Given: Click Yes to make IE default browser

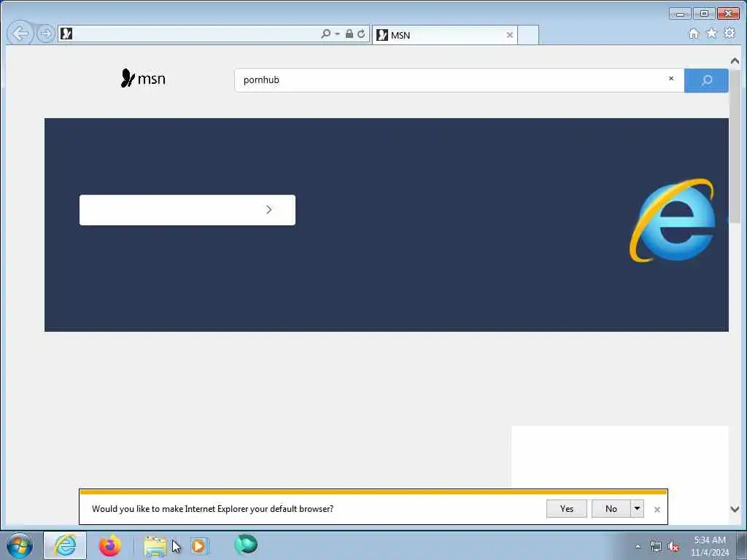Looking at the screenshot, I should [566, 508].
